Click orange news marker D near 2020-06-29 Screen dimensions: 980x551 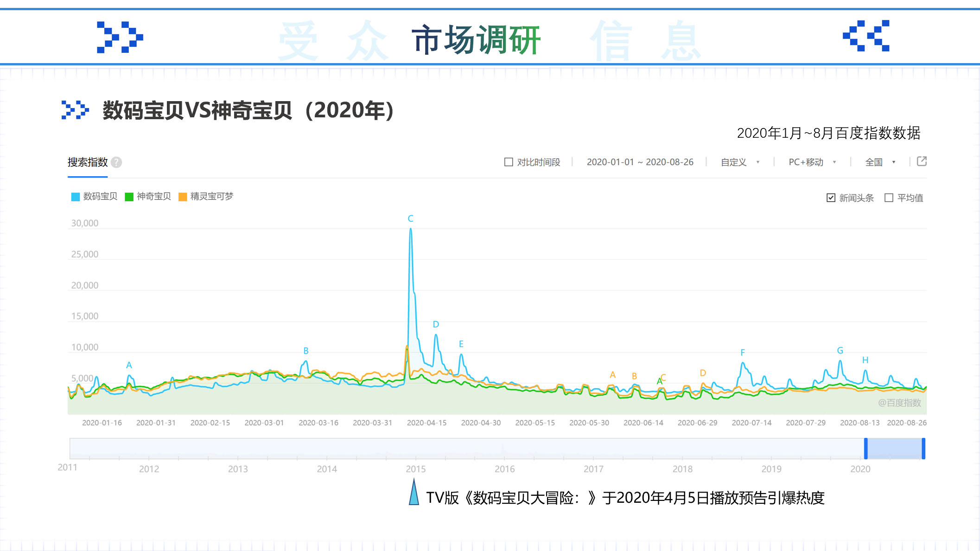click(703, 373)
